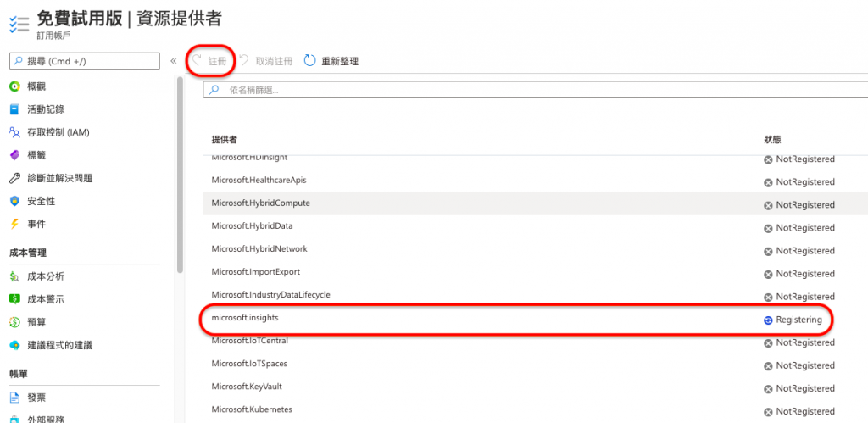Click the 建議程式的建議 cloud icon

(x=15, y=346)
